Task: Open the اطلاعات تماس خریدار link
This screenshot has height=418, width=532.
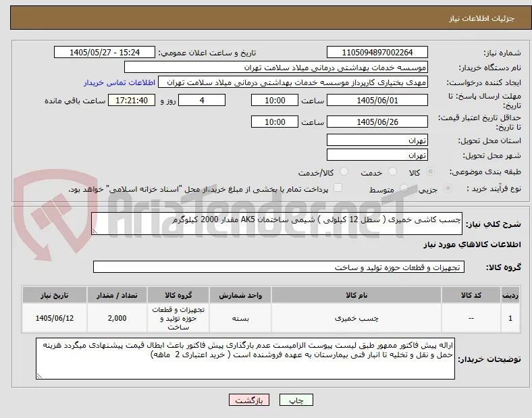Action: 119,82
